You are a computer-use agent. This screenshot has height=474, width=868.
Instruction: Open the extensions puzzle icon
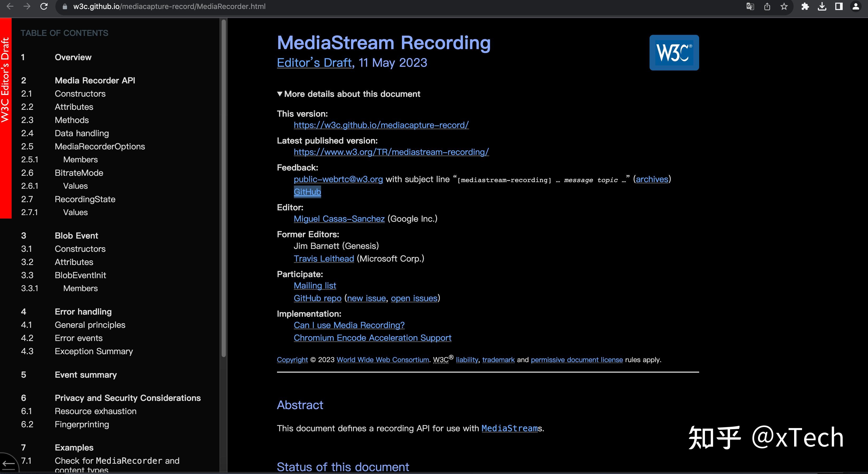805,6
